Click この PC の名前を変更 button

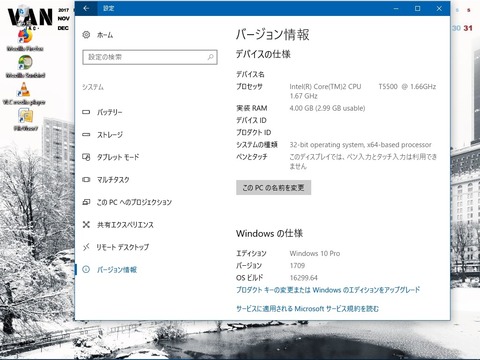point(273,188)
